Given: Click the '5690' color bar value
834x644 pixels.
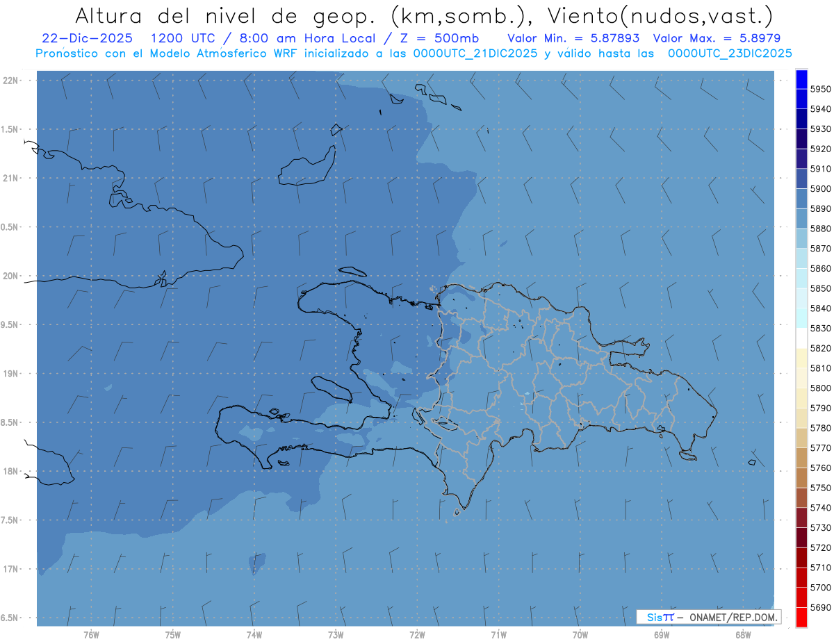Looking at the screenshot, I should [820, 607].
